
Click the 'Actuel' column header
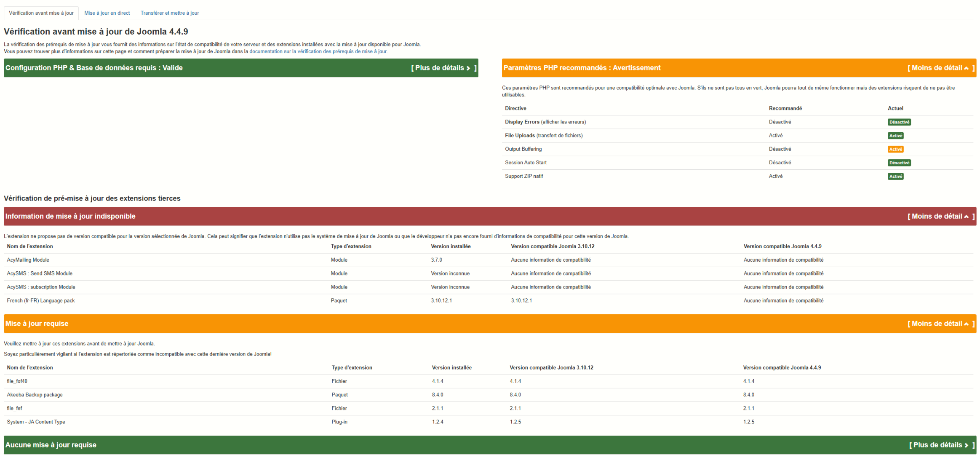[x=895, y=108]
